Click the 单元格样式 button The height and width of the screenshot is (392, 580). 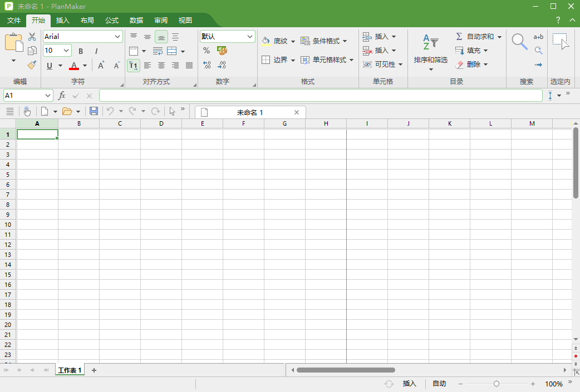point(327,59)
